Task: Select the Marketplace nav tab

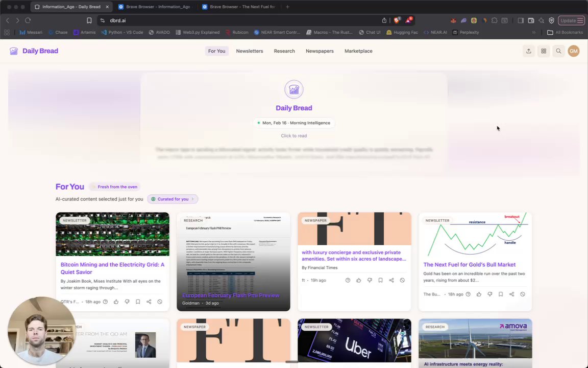Action: tap(358, 51)
